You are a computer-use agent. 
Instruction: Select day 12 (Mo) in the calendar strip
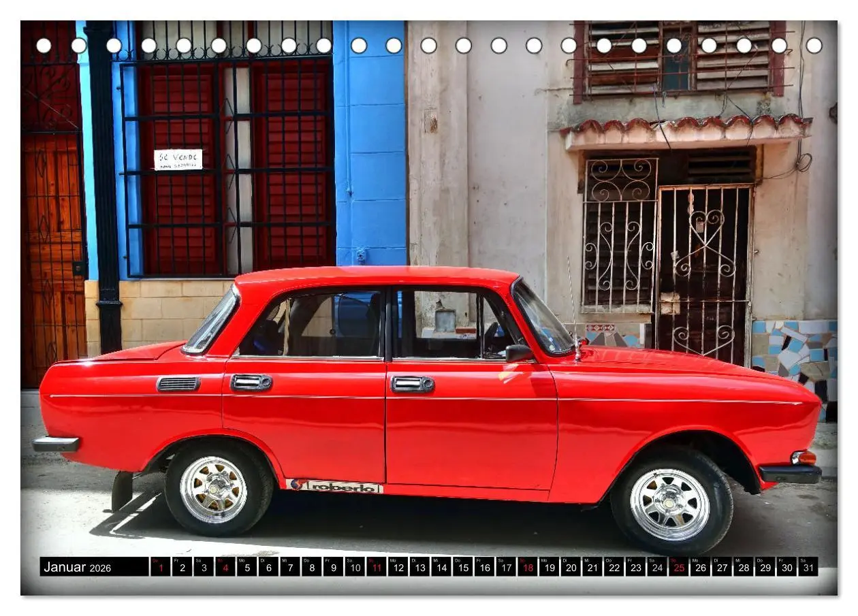tap(398, 567)
